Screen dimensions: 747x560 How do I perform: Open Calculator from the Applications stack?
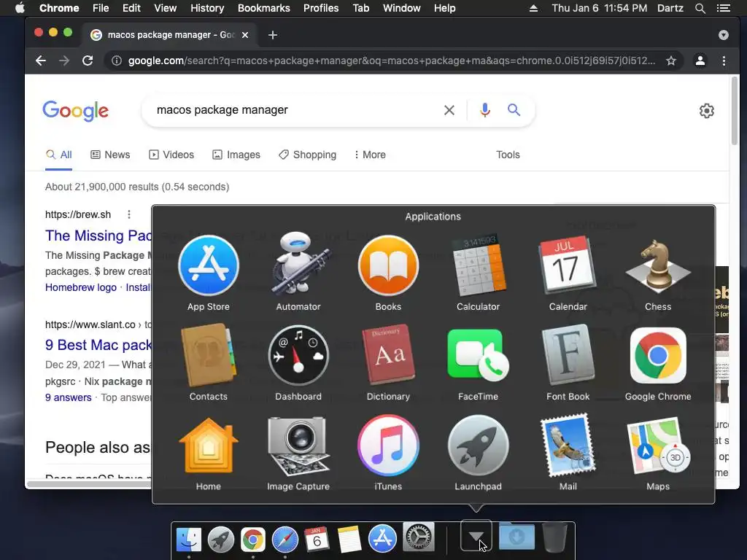tap(479, 265)
